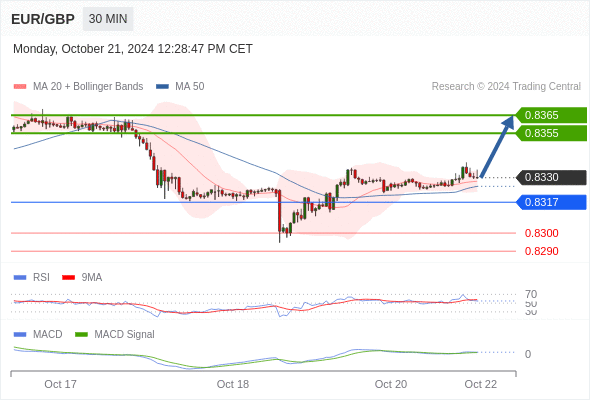Image resolution: width=590 pixels, height=400 pixels.
Task: Click the MACD legend blue swatch
Action: click(x=20, y=335)
